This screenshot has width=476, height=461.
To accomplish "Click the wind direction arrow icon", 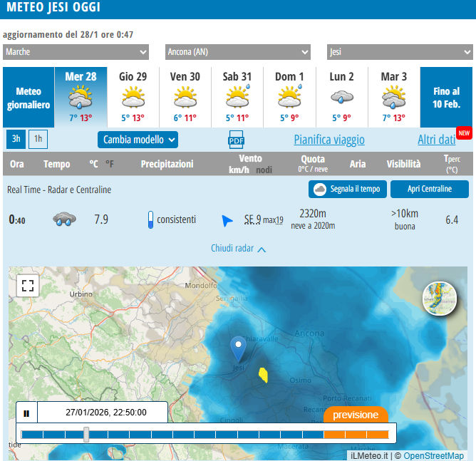I will [227, 220].
